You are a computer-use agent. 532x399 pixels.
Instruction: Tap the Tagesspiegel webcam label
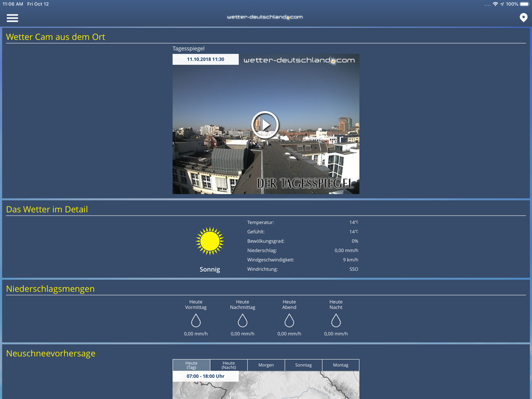point(188,48)
